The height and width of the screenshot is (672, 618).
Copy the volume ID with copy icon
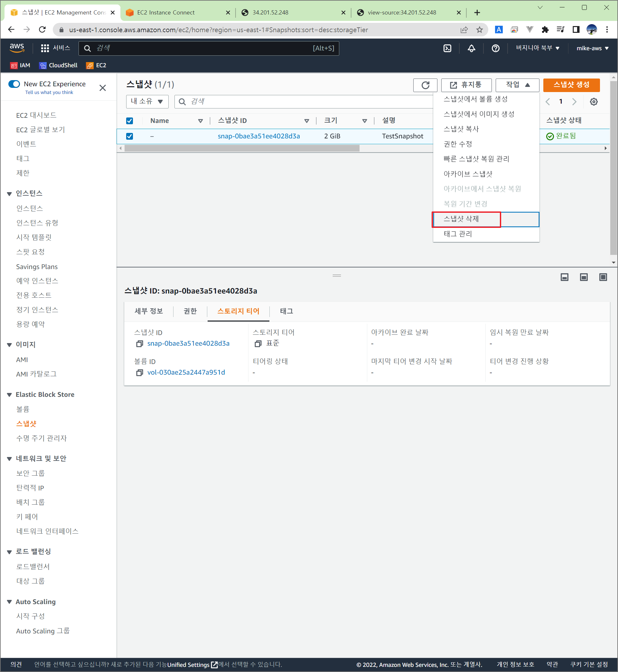pos(139,372)
